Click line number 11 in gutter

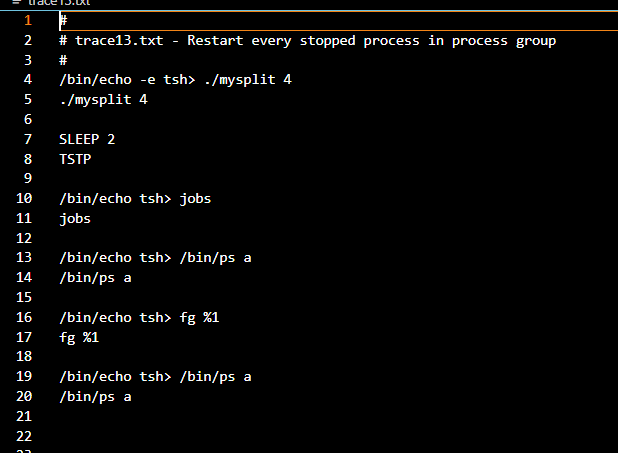click(x=24, y=218)
